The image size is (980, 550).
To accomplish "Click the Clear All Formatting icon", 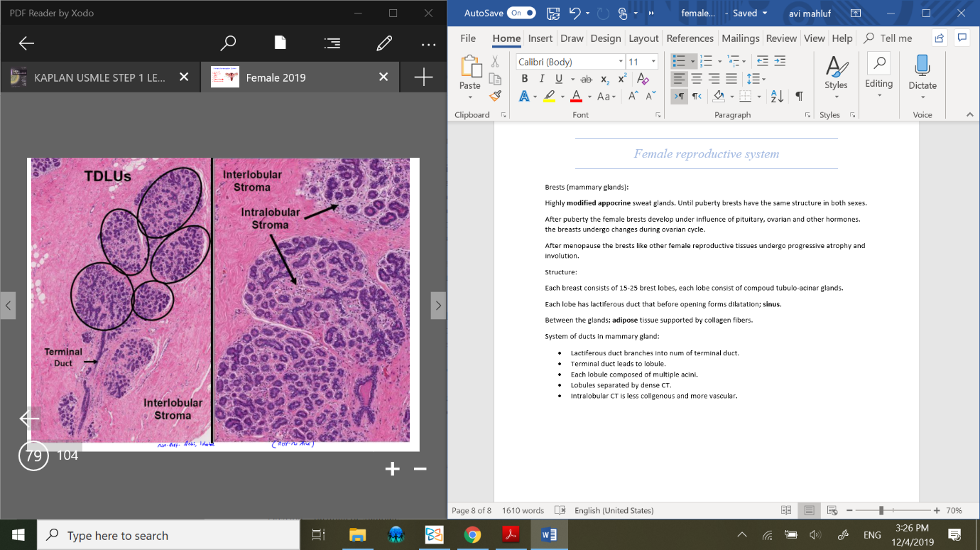I will pos(642,79).
